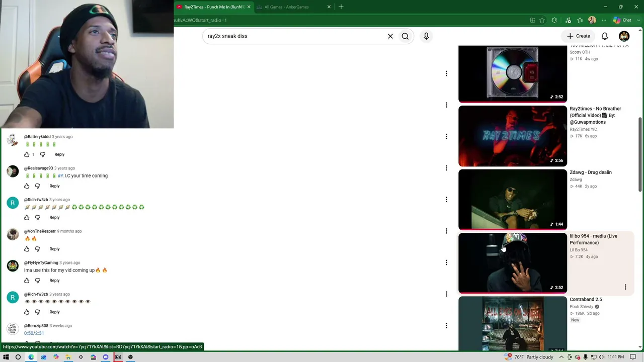644x362 pixels.
Task: Open browser extensions puzzle icon
Action: [554, 20]
